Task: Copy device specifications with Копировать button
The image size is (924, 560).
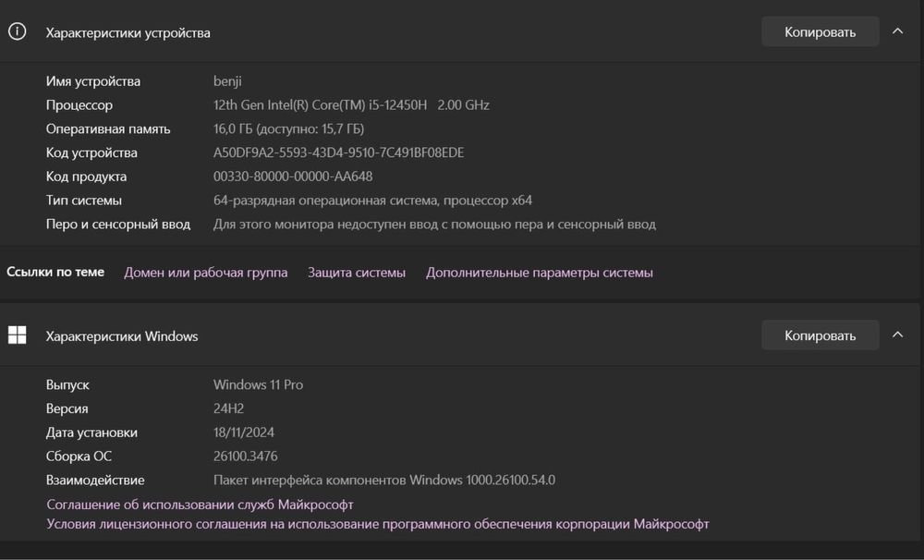Action: (820, 31)
